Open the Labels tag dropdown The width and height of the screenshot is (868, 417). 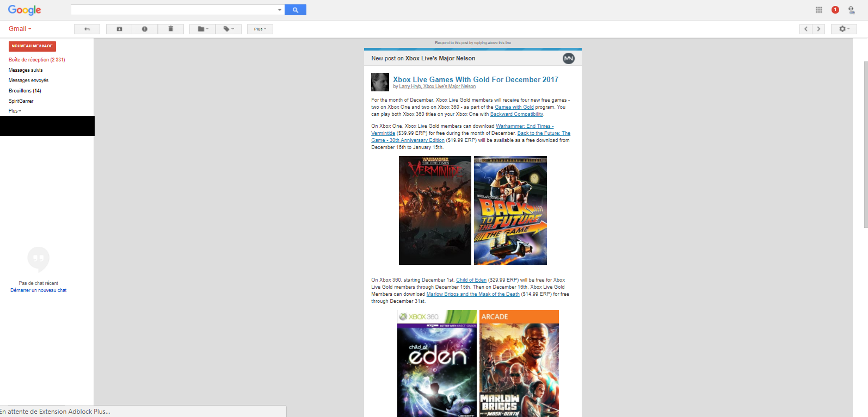click(x=229, y=29)
